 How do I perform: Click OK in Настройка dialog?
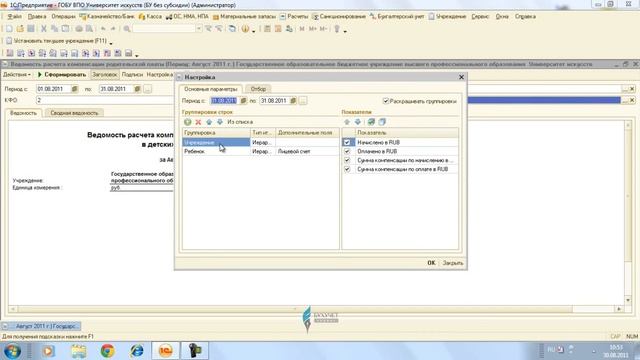tap(431, 263)
